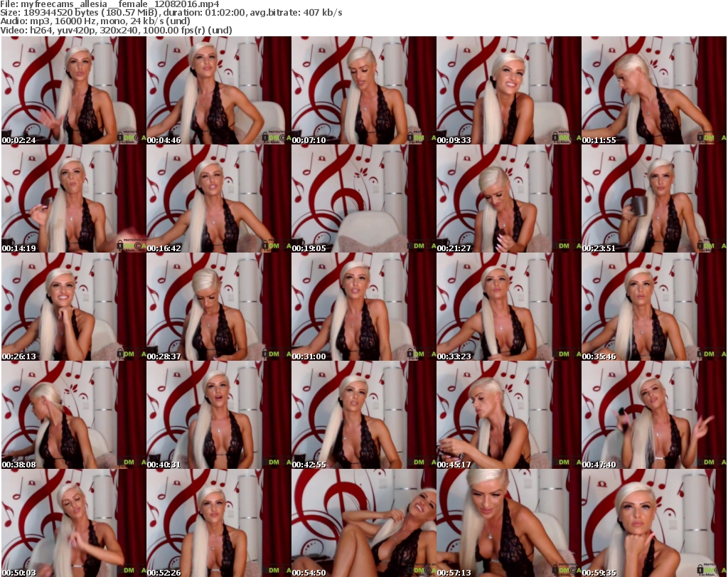Click the frame timestamped 00:21:27
The height and width of the screenshot is (577, 728).
coord(509,198)
